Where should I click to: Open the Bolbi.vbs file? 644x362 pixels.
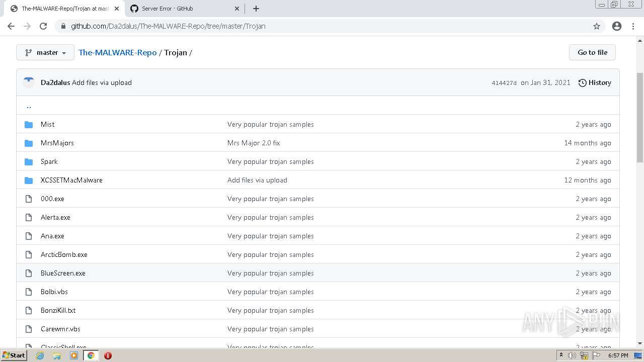click(x=54, y=292)
